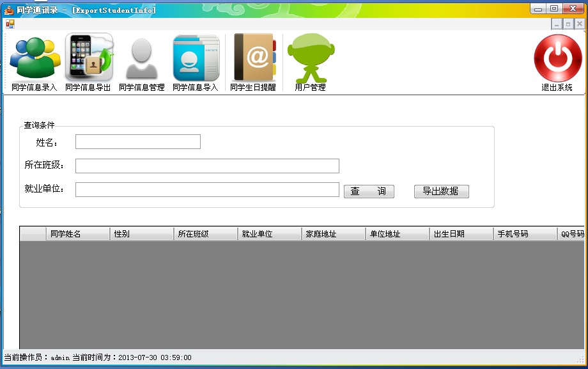Sort by 家庭地址 column header
The height and width of the screenshot is (369, 588).
click(x=334, y=234)
